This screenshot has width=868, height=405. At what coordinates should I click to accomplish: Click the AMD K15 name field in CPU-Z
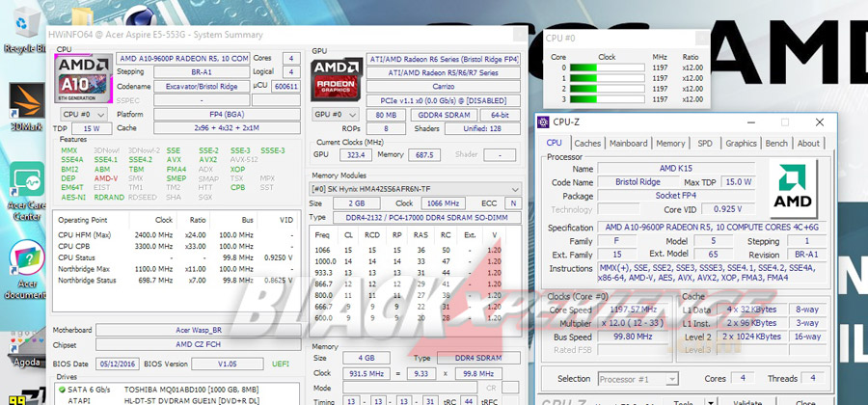(676, 169)
